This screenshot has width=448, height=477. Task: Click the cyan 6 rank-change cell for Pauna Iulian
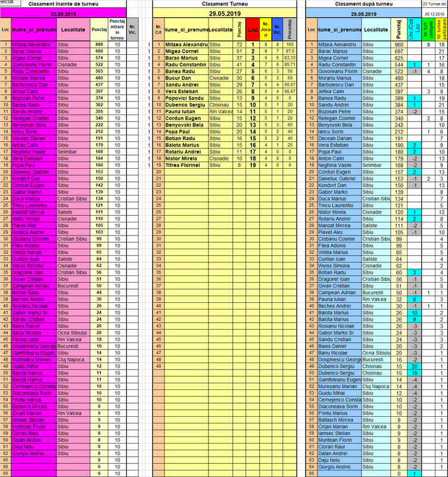(x=414, y=299)
